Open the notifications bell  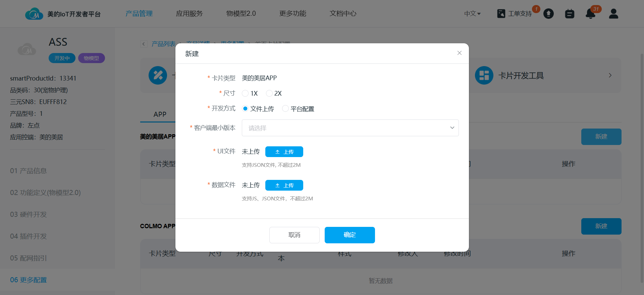tap(590, 14)
